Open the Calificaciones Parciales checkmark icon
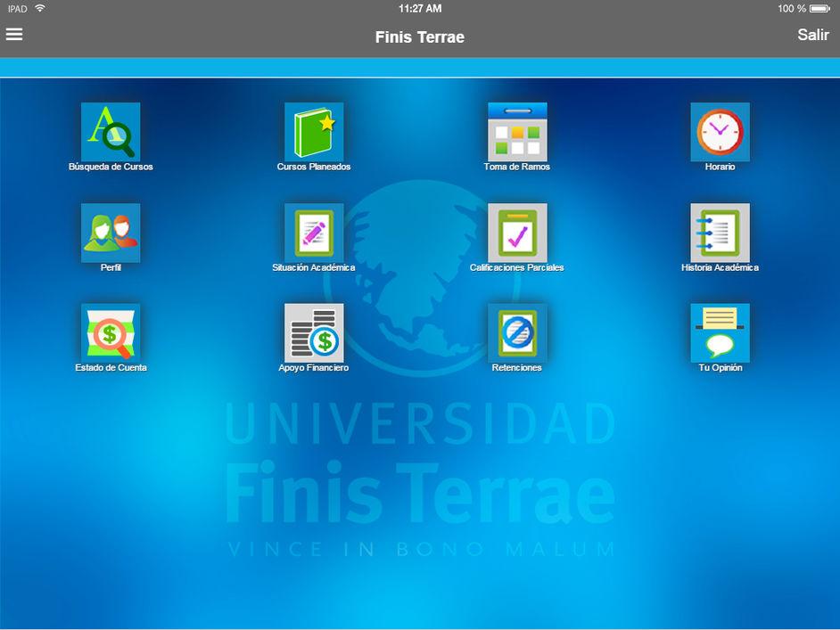The height and width of the screenshot is (630, 840). (517, 233)
